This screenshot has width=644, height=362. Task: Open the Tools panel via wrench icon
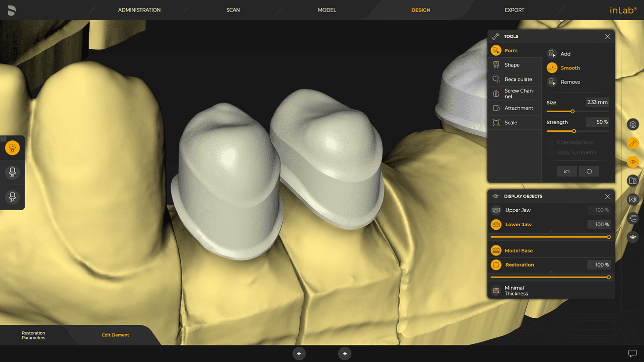(x=632, y=143)
